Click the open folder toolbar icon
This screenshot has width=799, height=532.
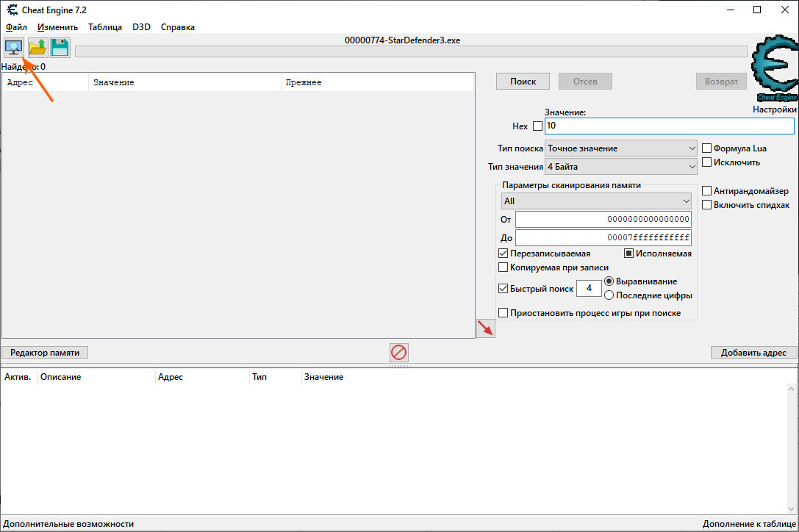pyautogui.click(x=37, y=47)
